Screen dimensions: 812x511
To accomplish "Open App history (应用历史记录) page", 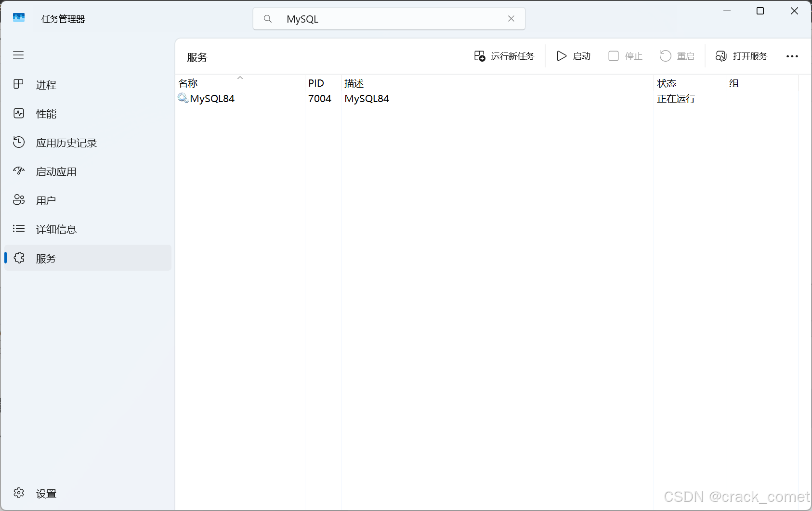I will 88,143.
